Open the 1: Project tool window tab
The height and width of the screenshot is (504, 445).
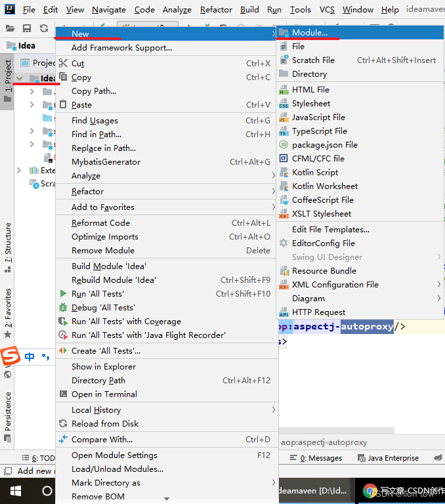(7, 80)
